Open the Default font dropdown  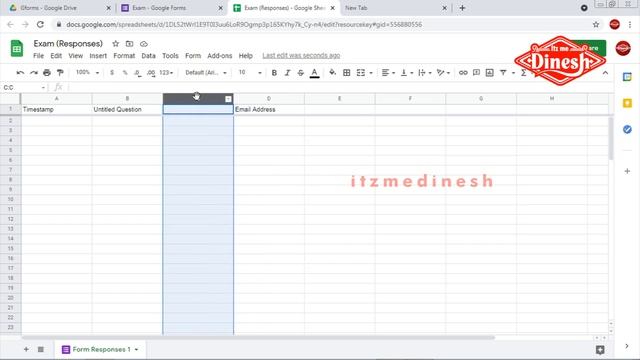(x=206, y=73)
